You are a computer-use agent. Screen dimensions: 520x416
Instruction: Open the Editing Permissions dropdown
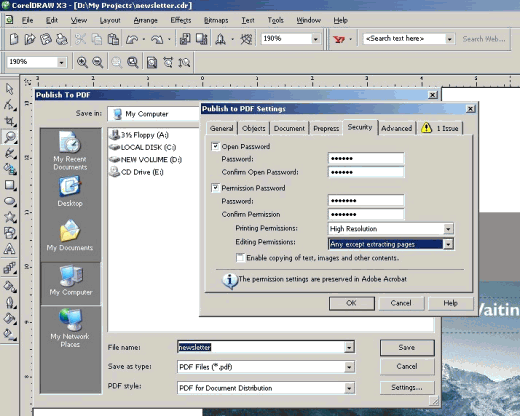[448, 244]
